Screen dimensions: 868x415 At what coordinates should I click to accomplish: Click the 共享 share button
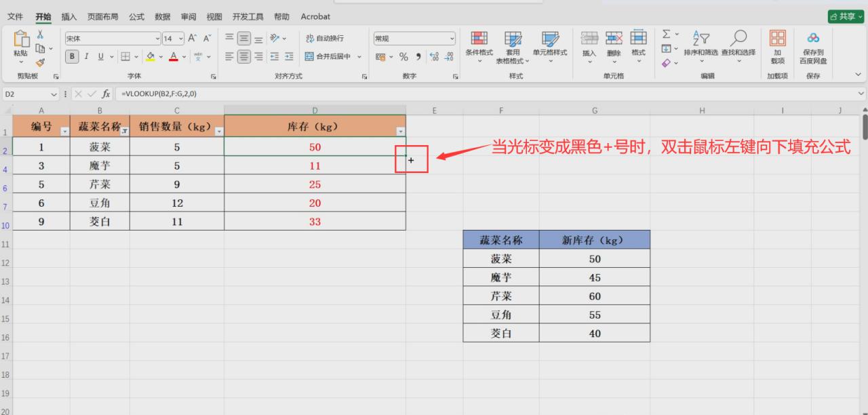(846, 16)
